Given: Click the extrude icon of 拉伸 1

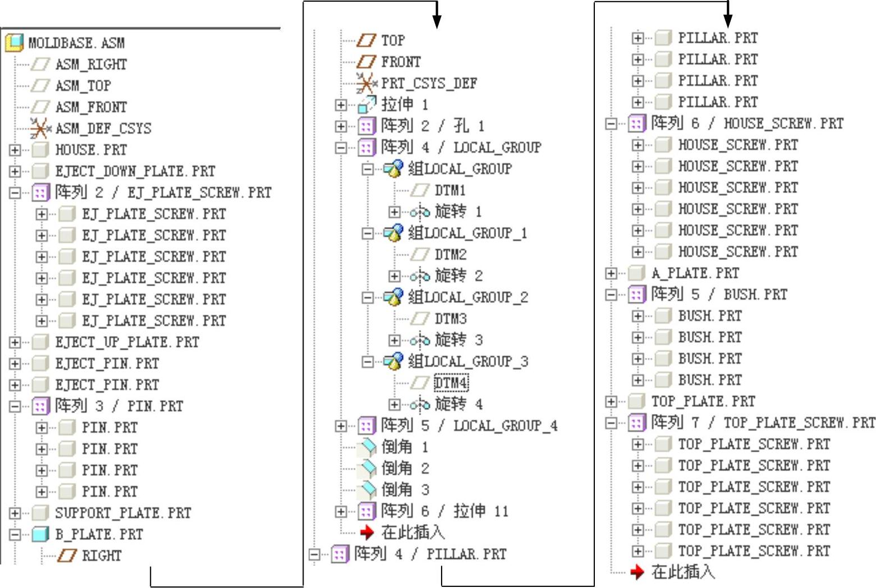Looking at the screenshot, I should click(366, 104).
